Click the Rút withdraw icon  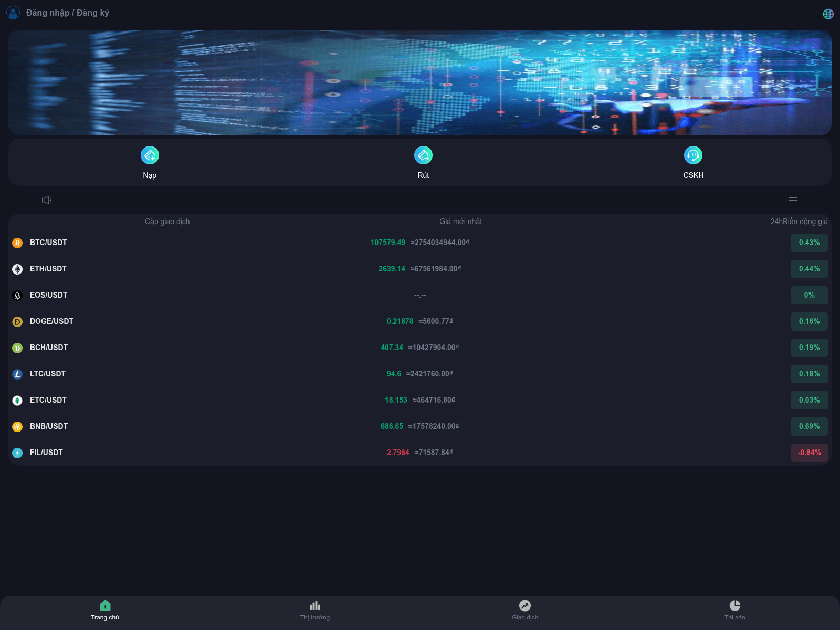(423, 155)
